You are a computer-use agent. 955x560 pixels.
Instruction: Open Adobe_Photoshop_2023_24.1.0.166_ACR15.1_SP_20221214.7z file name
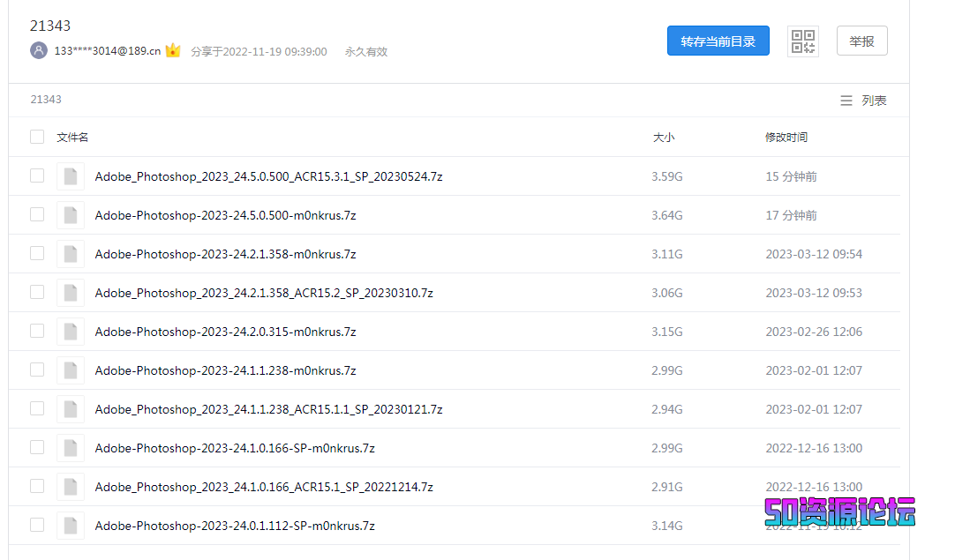coord(264,487)
